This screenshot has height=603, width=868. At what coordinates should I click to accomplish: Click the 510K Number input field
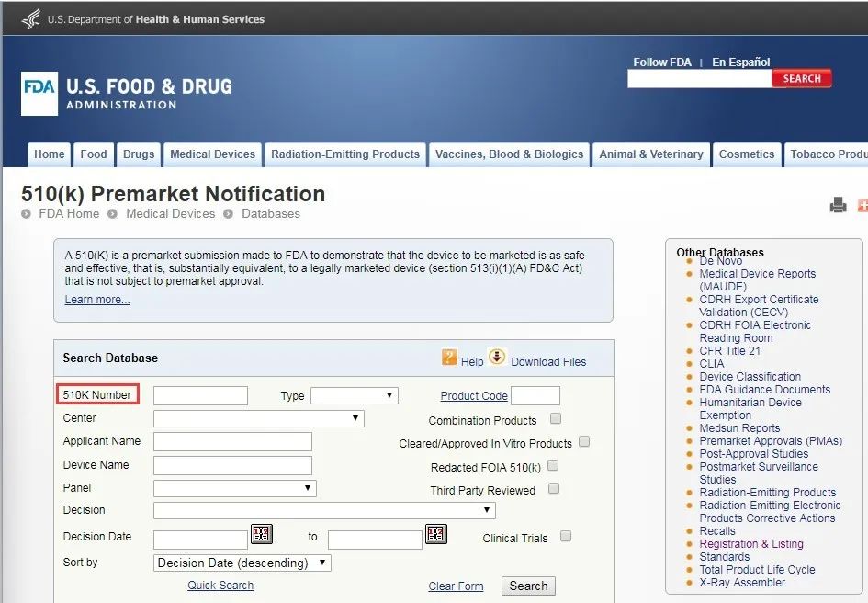[x=200, y=396]
